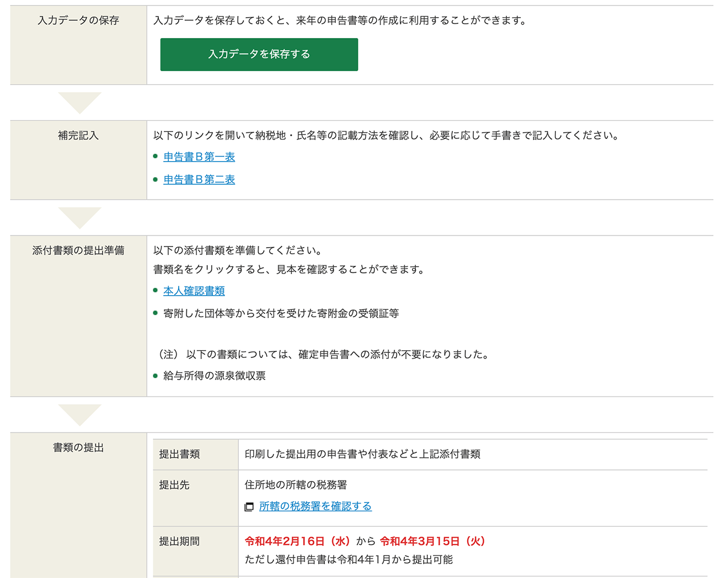Image resolution: width=728 pixels, height=578 pixels.
Task: Open the 申告書Ｂ第二表 link
Action: click(x=199, y=179)
